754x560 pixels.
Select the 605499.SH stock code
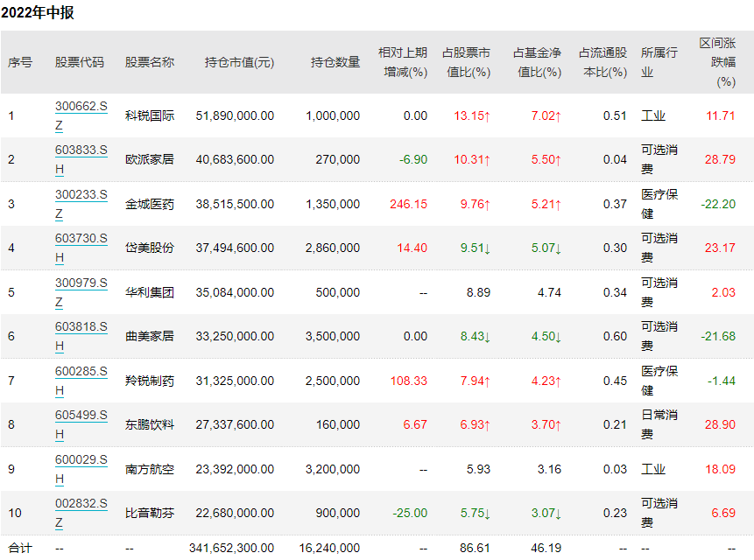pos(81,415)
